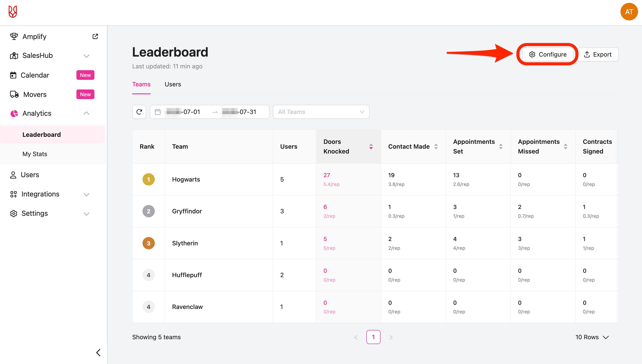Open the 10 Rows page size dropdown
Screen dimensions: 642x364
(592, 337)
